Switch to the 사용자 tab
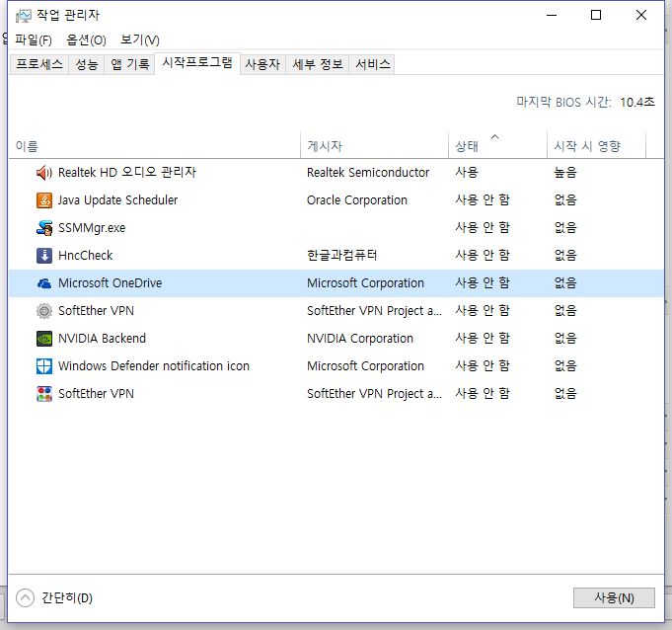Screen dimensions: 672x630 (262, 64)
